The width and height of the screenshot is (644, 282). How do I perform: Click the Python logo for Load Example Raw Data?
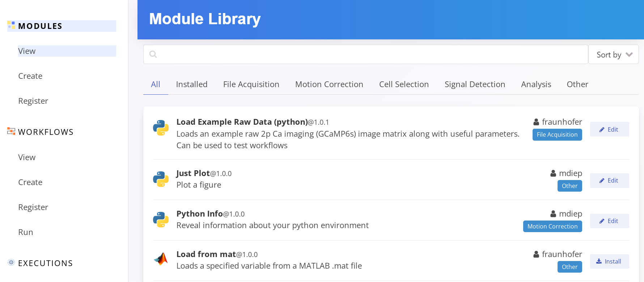(161, 128)
